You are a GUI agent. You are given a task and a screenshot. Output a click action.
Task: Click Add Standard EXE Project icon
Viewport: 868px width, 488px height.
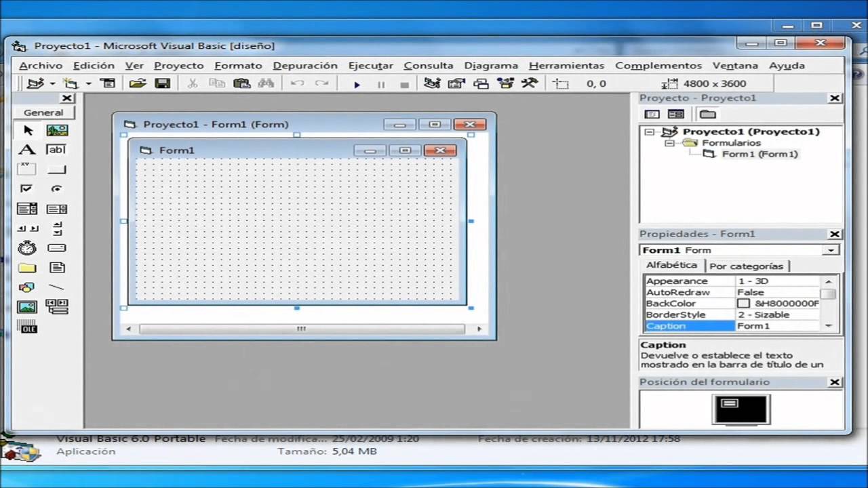click(x=35, y=83)
